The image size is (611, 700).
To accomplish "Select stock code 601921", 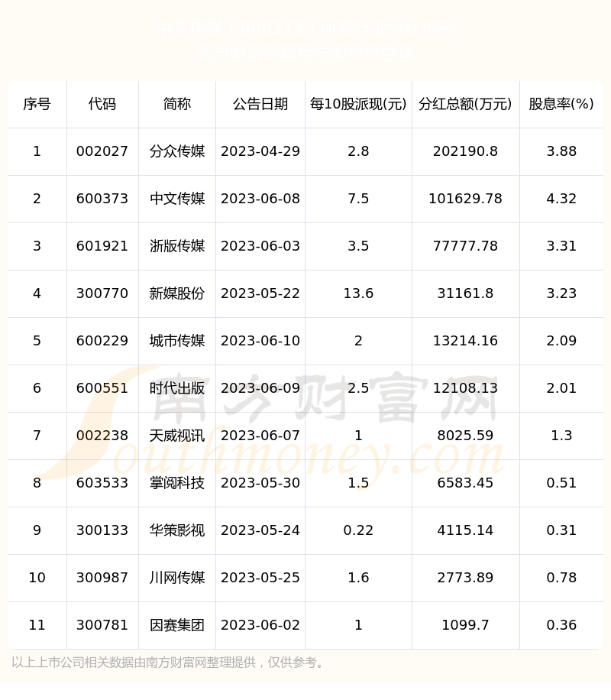I will [x=102, y=246].
